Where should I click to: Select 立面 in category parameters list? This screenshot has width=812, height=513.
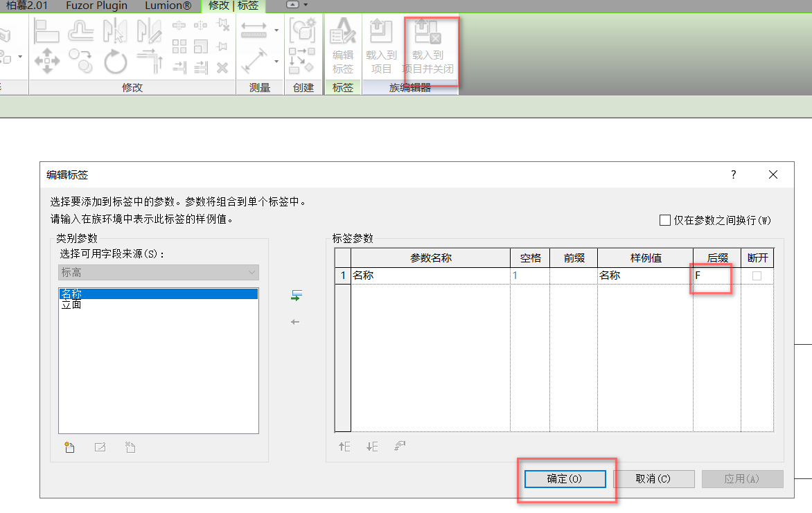pyautogui.click(x=159, y=305)
